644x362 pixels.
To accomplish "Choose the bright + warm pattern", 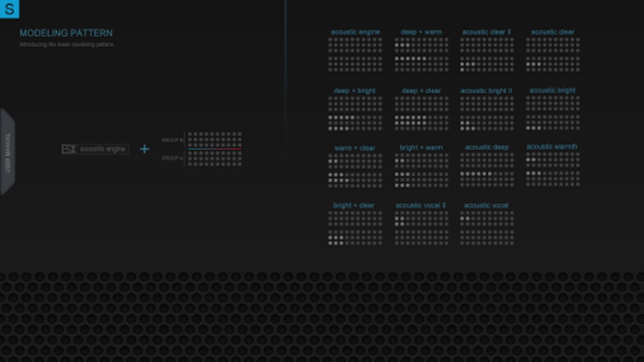I will [x=421, y=167].
